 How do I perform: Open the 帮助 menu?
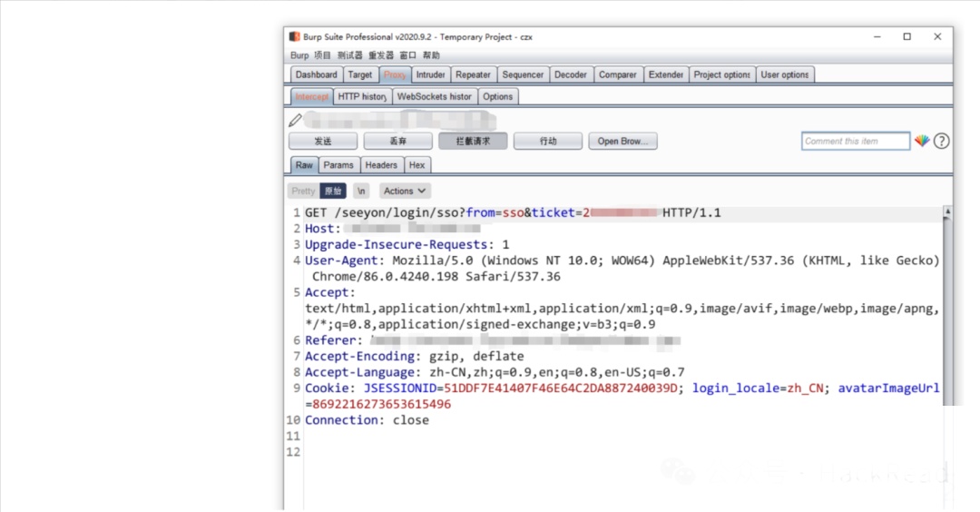[431, 55]
